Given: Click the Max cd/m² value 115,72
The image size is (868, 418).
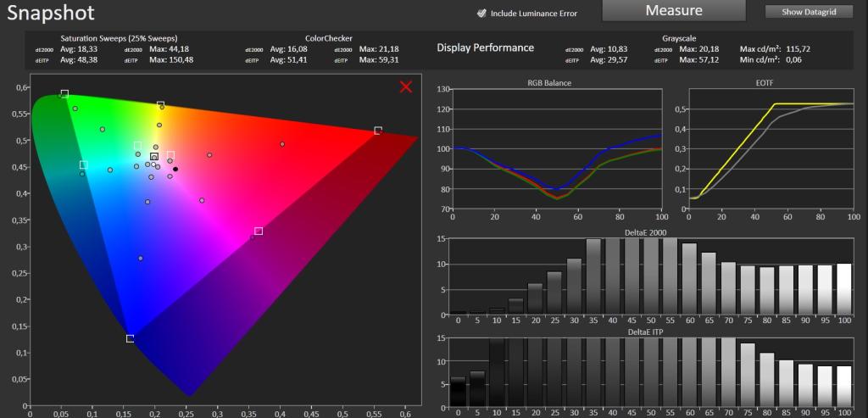Looking at the screenshot, I should 798,48.
